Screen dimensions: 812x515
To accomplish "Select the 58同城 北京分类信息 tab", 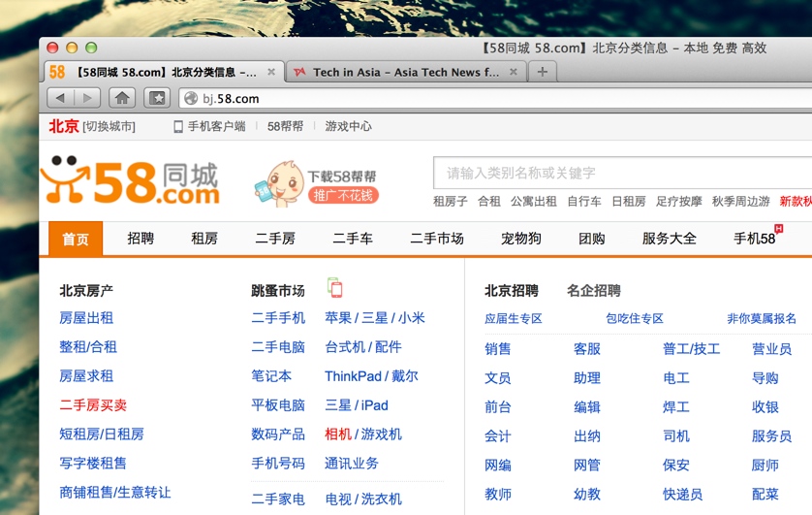I will pos(164,72).
